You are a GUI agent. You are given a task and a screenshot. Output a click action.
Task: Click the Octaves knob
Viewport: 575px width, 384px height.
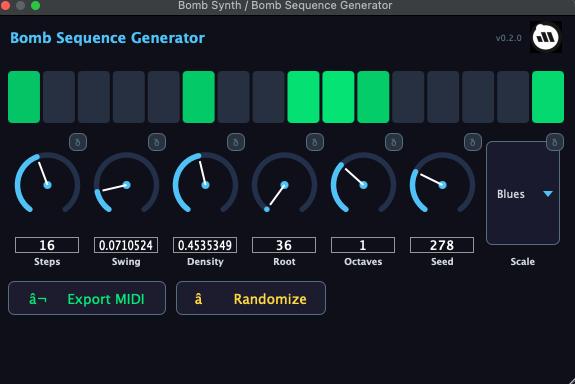pyautogui.click(x=363, y=184)
